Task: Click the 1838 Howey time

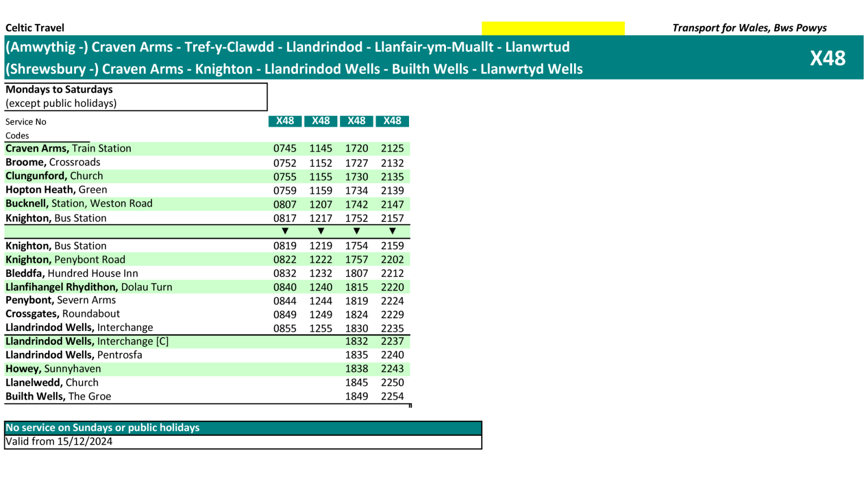Action: point(356,369)
